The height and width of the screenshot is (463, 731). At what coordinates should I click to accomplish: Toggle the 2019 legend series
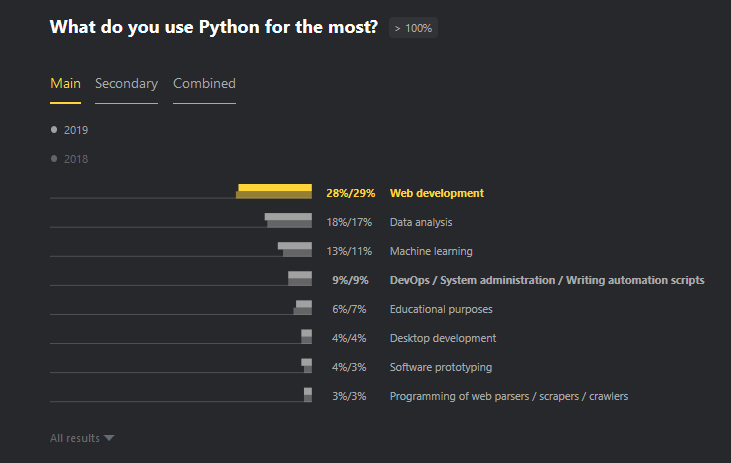[x=70, y=130]
